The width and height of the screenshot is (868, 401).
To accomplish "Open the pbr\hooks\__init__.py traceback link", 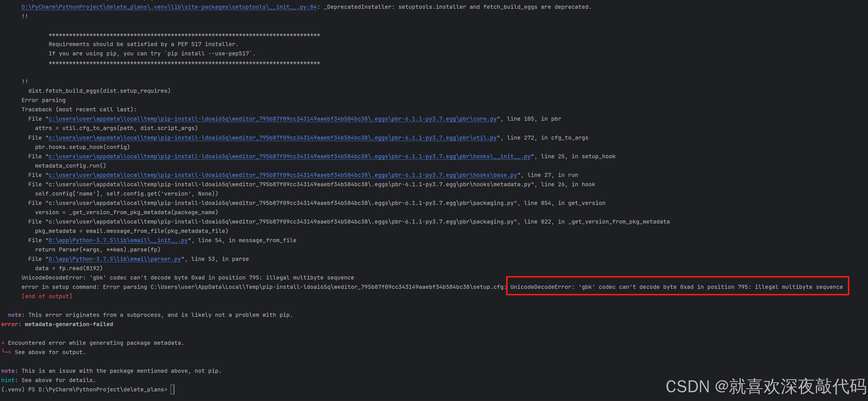I will [289, 156].
